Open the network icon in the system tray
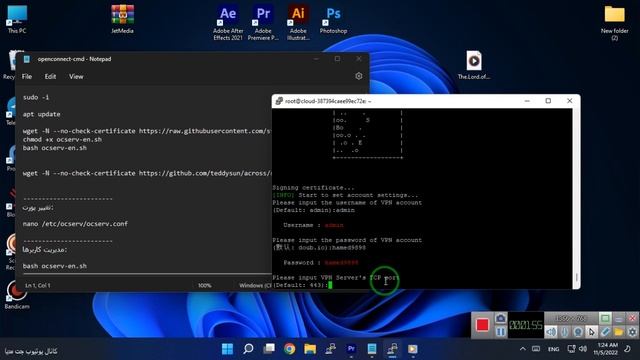Viewport: 640px width, 360px height. 571,349
